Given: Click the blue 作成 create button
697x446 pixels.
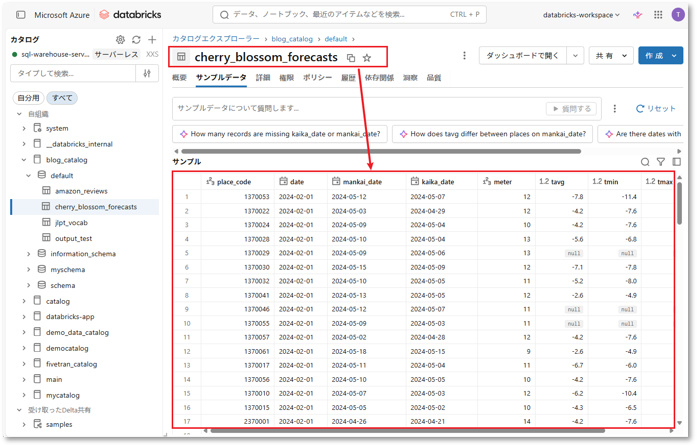Looking at the screenshot, I should pos(661,56).
